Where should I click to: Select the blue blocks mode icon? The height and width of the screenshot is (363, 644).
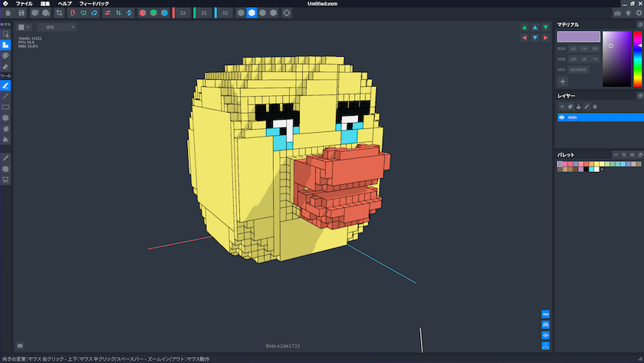click(6, 45)
